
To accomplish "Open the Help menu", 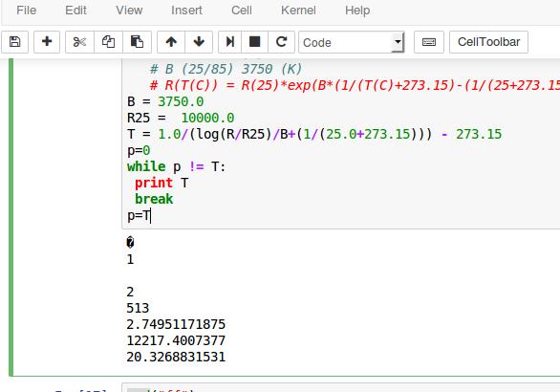I will tap(357, 10).
